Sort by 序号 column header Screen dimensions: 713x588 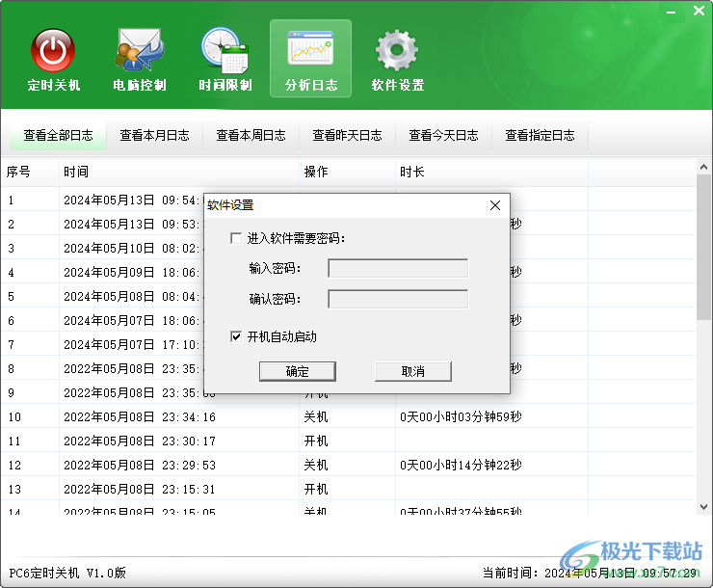pyautogui.click(x=30, y=172)
